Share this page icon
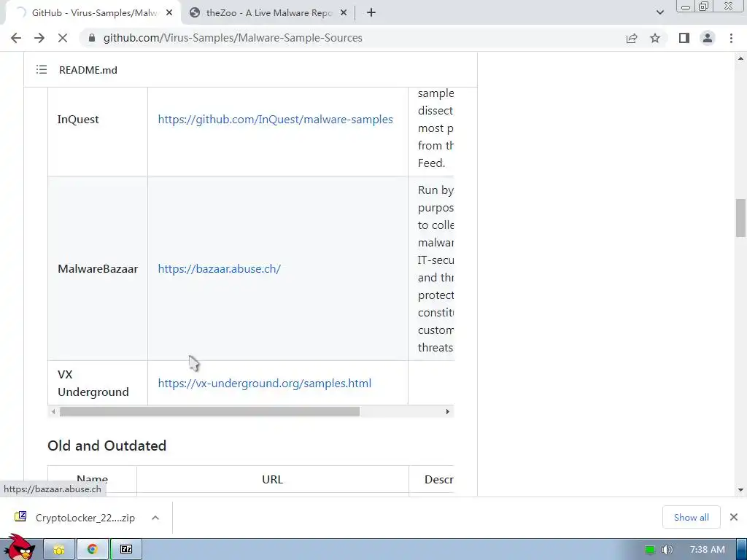747x560 pixels. pos(632,38)
